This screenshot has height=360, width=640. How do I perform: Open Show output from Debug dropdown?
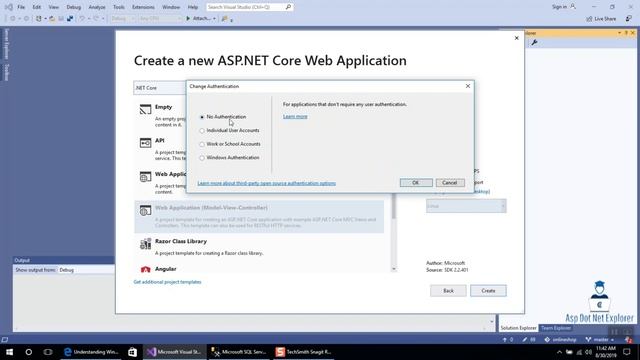click(87, 270)
